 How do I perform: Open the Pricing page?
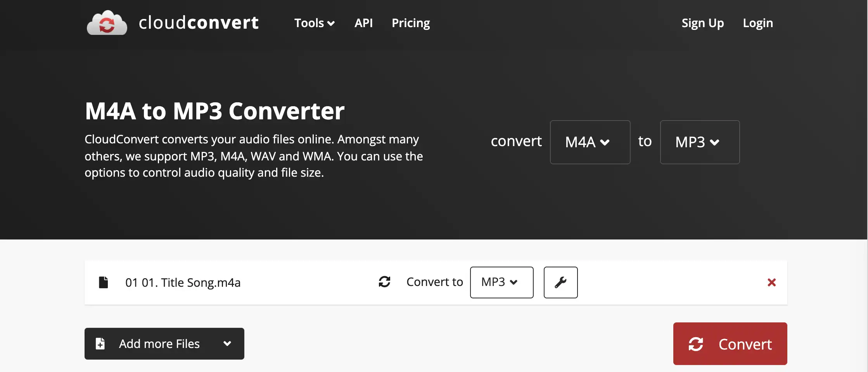click(x=411, y=23)
